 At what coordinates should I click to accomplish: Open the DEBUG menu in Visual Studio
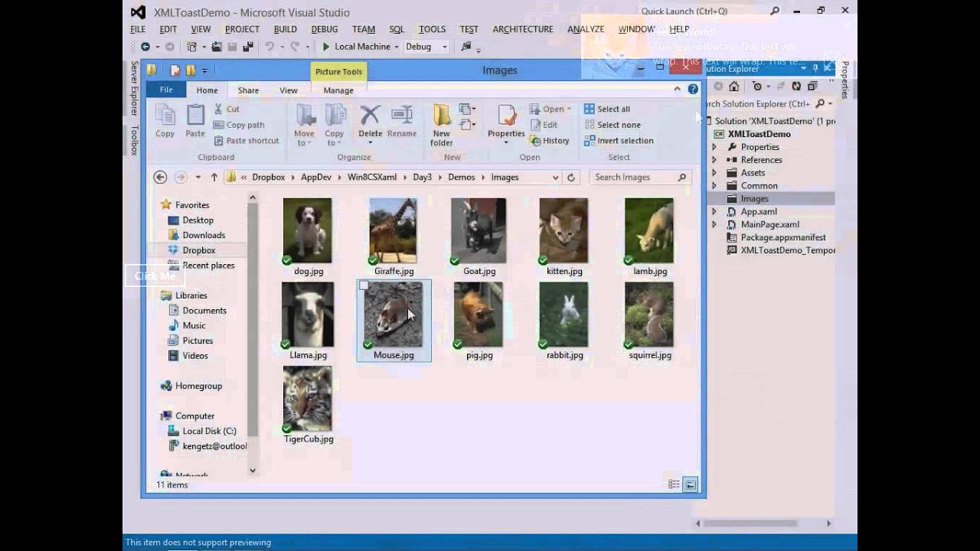click(x=325, y=29)
